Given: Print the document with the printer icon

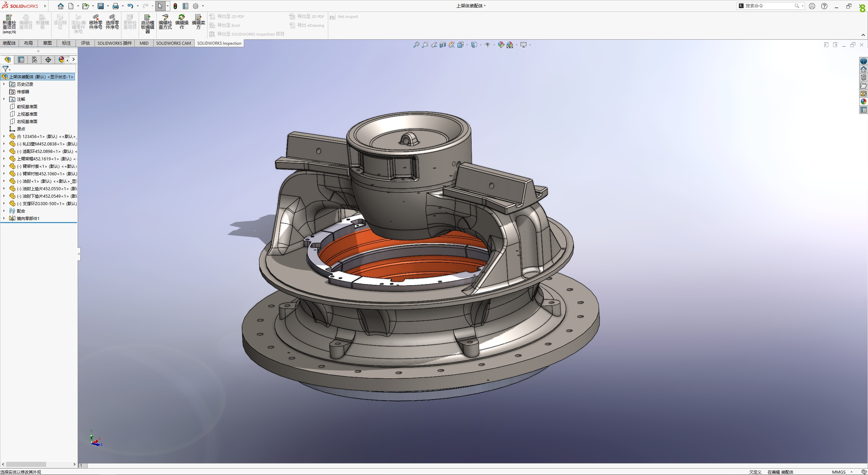Looking at the screenshot, I should click(x=116, y=6).
